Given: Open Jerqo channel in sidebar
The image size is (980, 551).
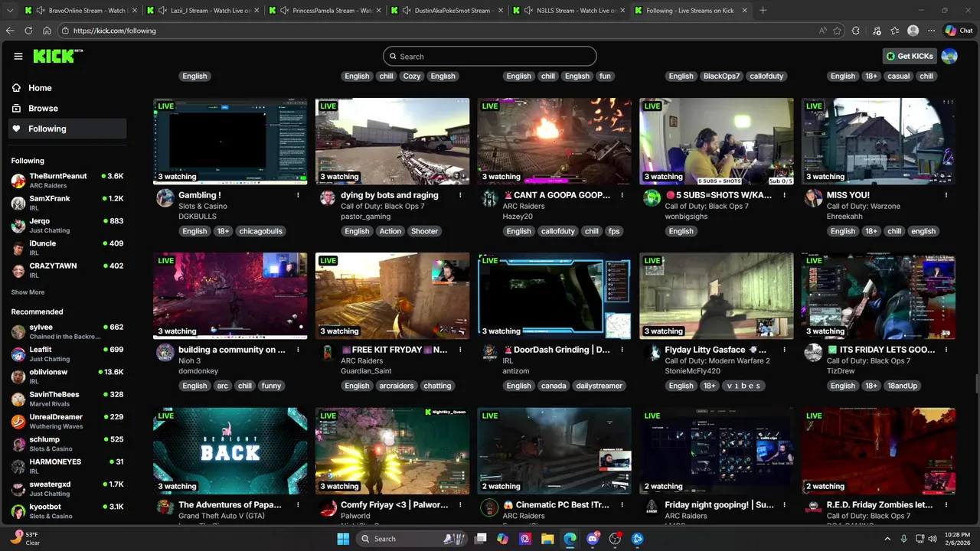Looking at the screenshot, I should tap(67, 225).
